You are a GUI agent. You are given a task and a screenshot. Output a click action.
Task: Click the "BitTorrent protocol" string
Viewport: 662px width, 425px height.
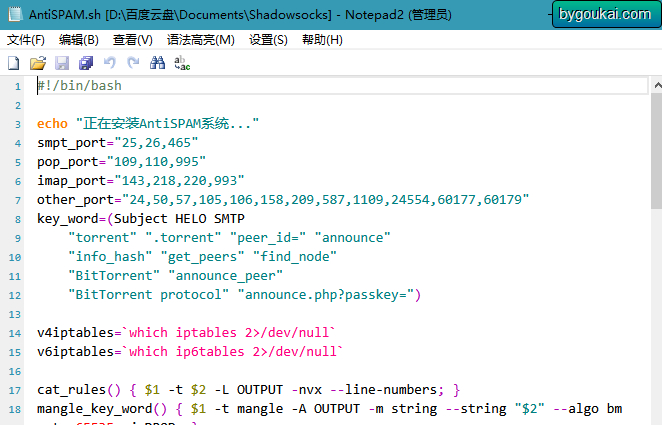[x=149, y=295]
